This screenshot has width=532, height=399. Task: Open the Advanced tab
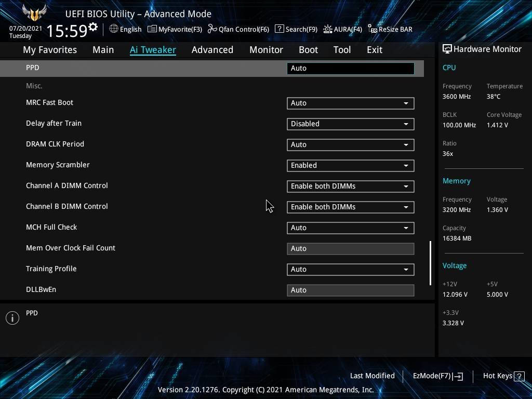tap(212, 50)
